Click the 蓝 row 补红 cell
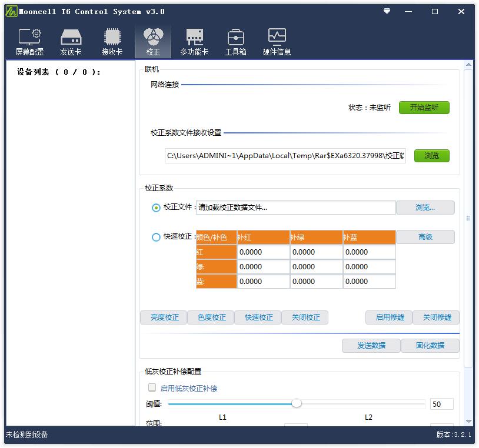479x448 pixels. coord(263,282)
